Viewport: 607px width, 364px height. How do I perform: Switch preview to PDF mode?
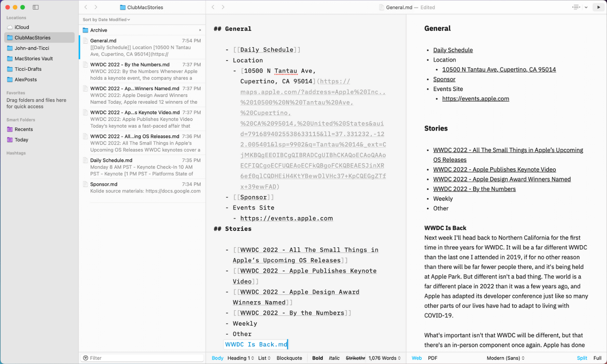click(x=432, y=358)
